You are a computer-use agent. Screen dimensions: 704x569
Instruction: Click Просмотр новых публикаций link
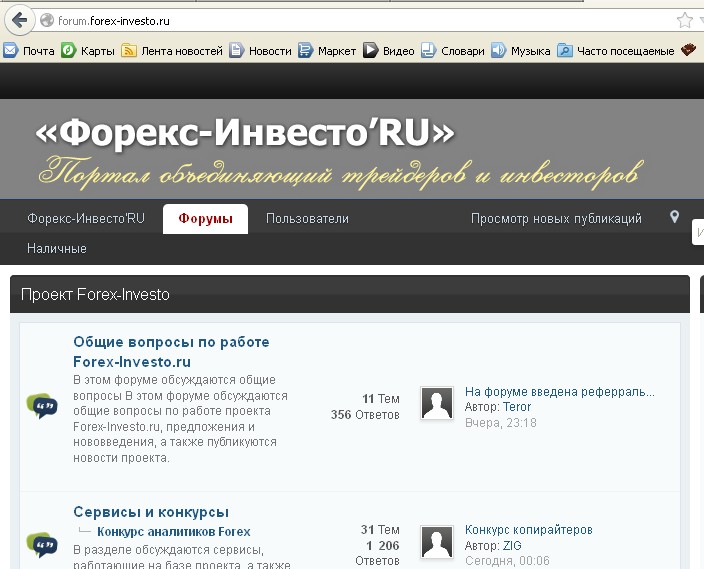click(x=556, y=219)
